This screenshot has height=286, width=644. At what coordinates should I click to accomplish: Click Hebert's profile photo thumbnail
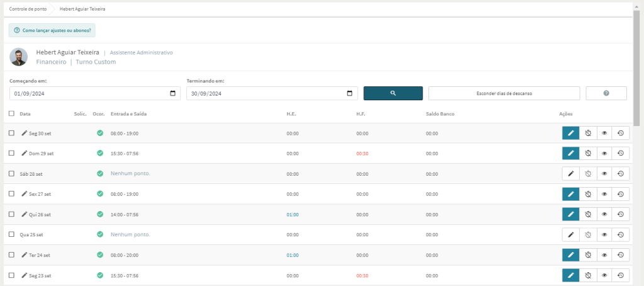click(x=18, y=57)
